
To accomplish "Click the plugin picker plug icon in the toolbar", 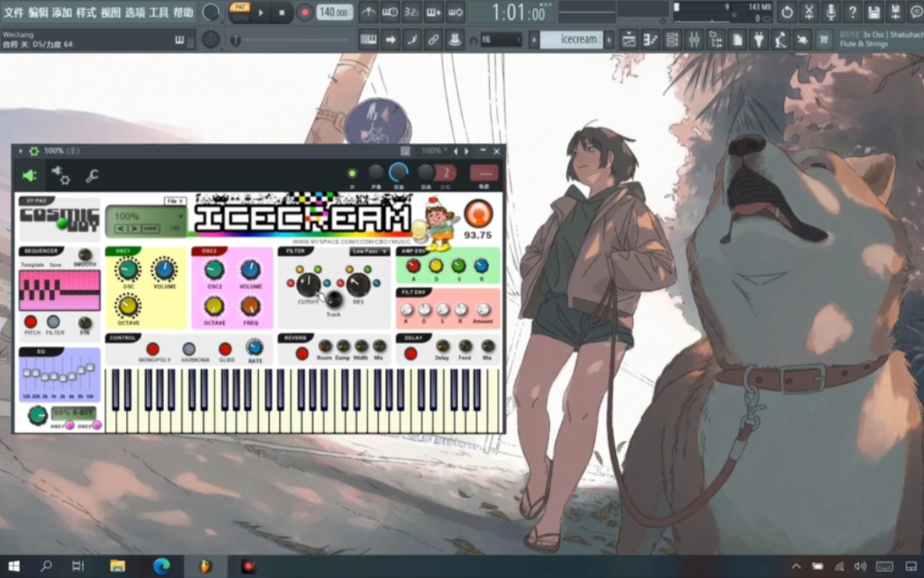I will [759, 40].
